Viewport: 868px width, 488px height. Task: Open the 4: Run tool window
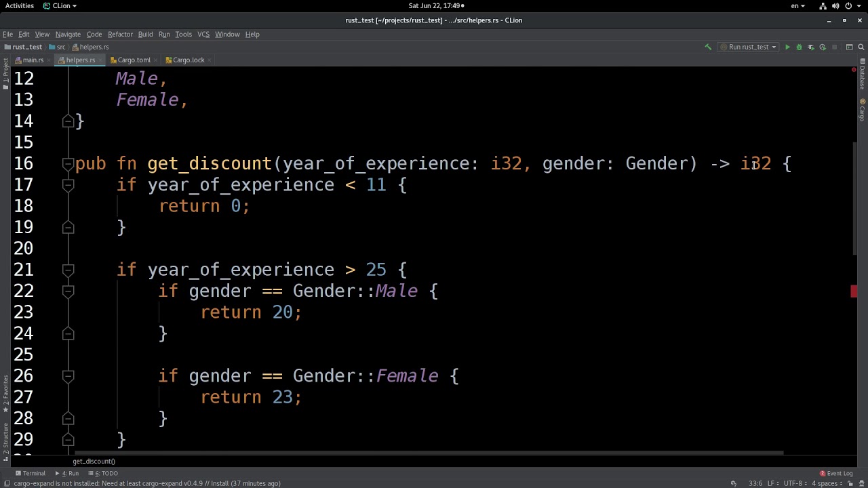point(68,473)
